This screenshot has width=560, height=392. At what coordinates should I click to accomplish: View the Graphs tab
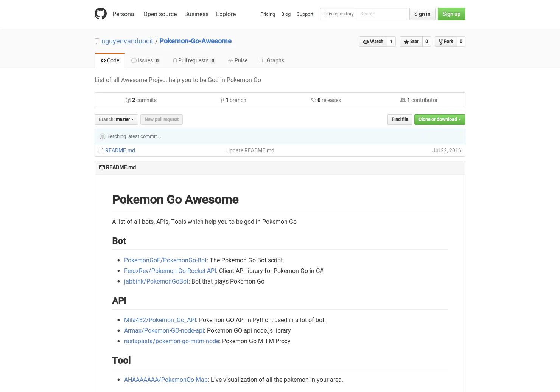pos(272,60)
